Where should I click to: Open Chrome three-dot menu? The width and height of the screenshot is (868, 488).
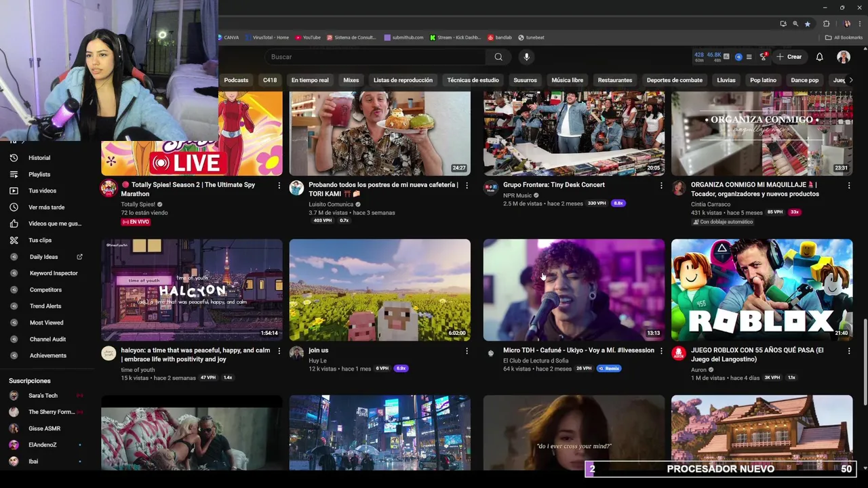[859, 24]
